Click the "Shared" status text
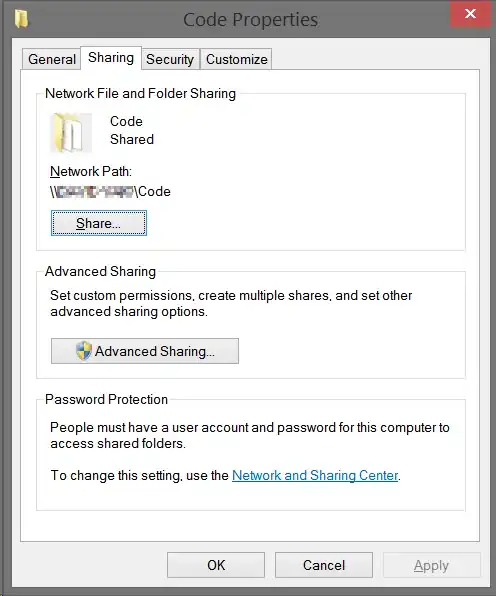Screen dimensions: 496x596 tap(132, 139)
